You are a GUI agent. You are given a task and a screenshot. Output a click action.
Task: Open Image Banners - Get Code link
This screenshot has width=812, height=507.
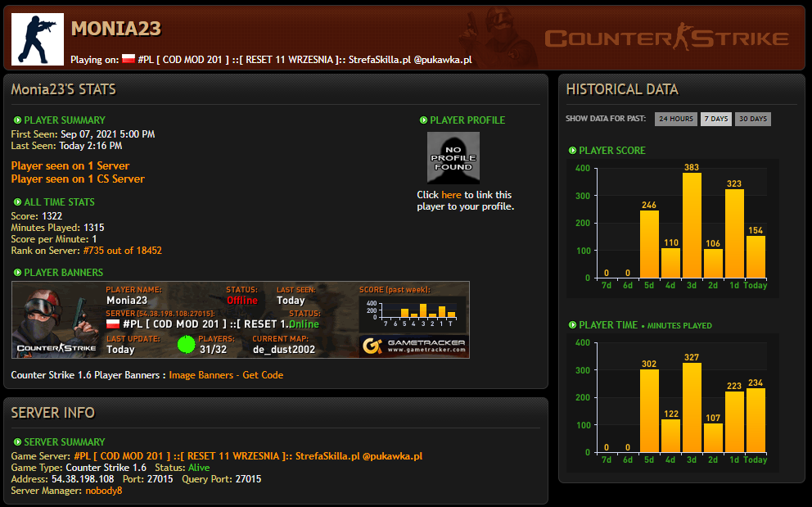(226, 375)
